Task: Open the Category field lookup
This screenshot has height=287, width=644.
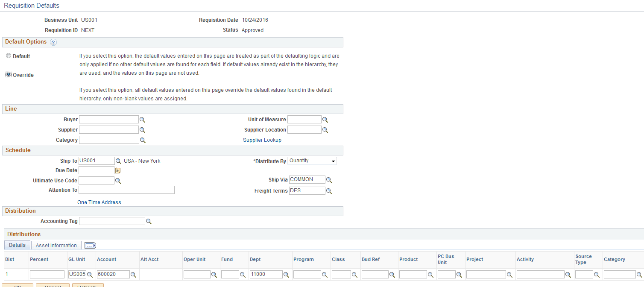Action: tap(143, 140)
